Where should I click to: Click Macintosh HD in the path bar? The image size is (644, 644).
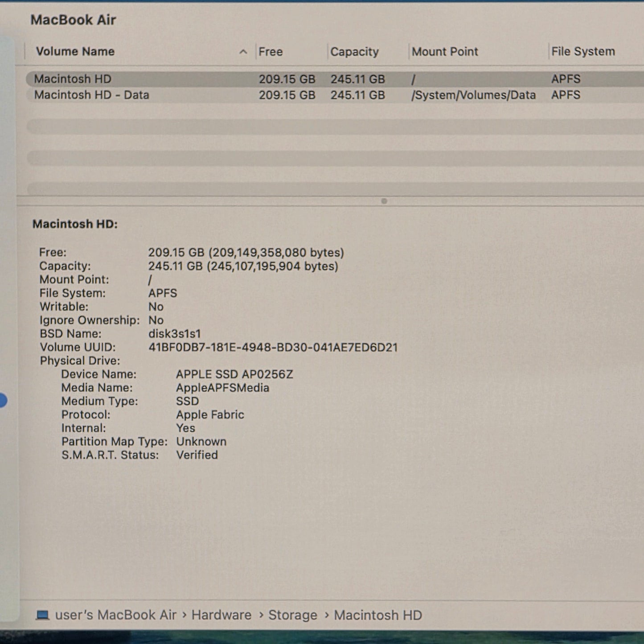[x=378, y=615]
